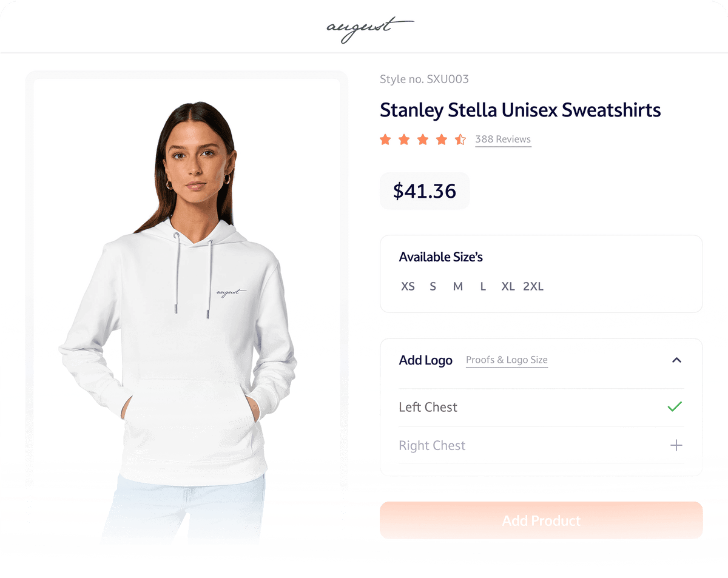Open Proofs & Logo Size link
Viewport: 728px width, 578px height.
coord(507,360)
